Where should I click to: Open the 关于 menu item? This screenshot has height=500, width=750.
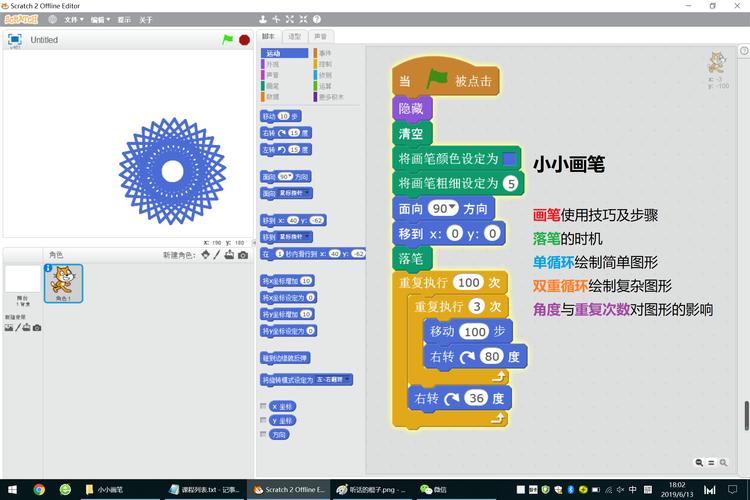(x=145, y=20)
